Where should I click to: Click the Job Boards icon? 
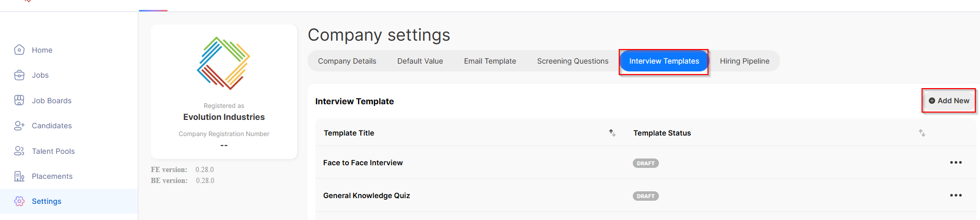click(x=19, y=100)
